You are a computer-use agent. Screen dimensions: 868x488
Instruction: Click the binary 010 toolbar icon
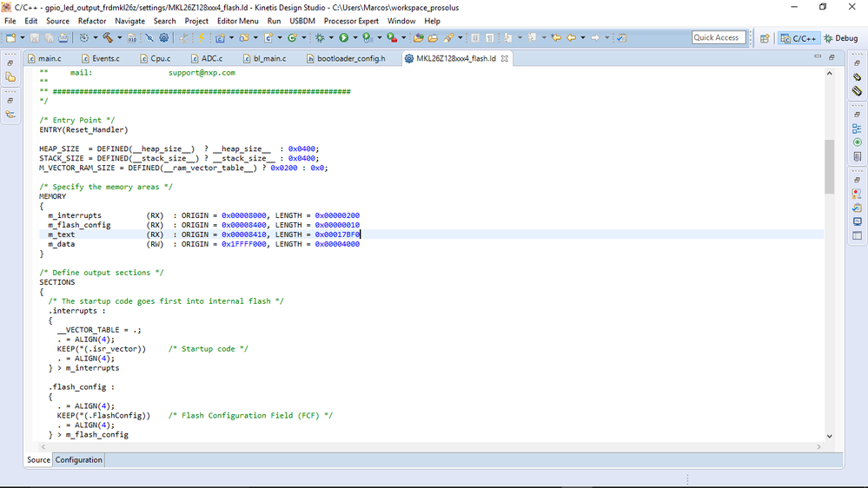tap(132, 37)
